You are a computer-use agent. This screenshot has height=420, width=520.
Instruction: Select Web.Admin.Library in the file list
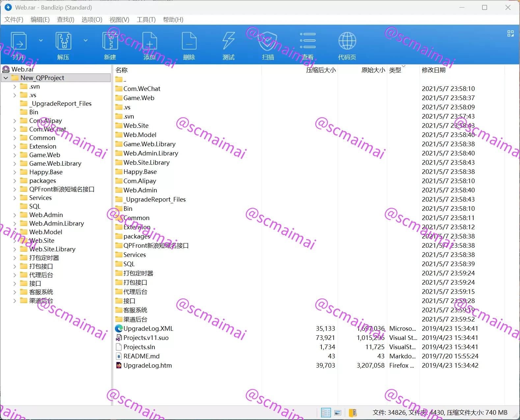[x=151, y=153]
